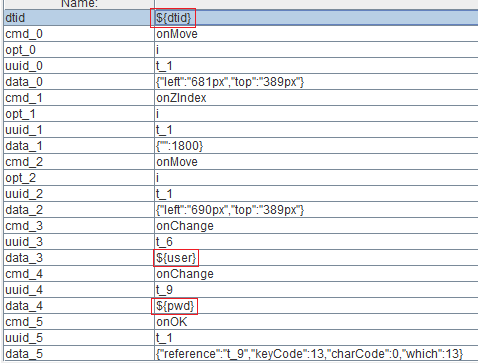This screenshot has width=478, height=363.
Task: Click the Name column header
Action: click(x=79, y=4)
